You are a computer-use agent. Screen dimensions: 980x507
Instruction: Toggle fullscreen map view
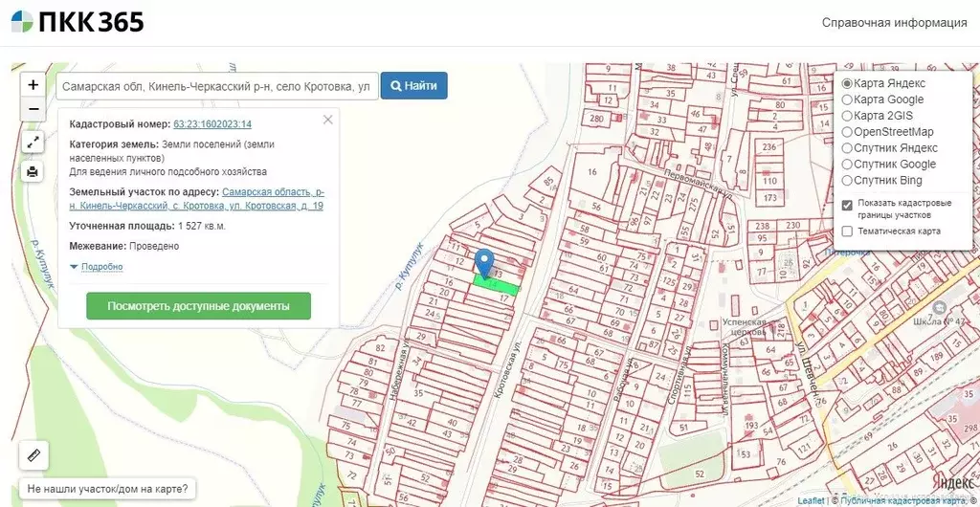point(33,143)
